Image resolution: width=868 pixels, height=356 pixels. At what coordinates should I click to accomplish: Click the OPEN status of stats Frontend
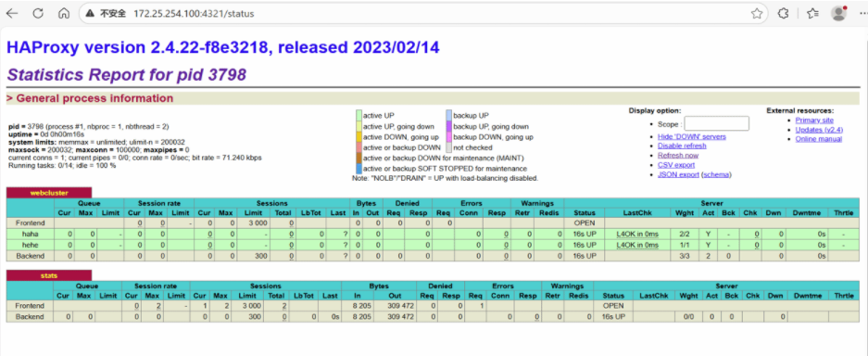pos(613,306)
